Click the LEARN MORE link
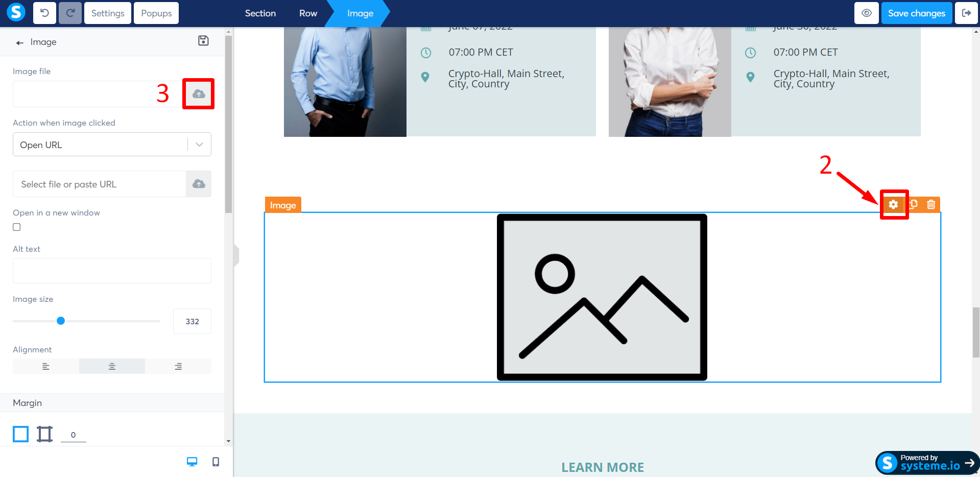 (x=602, y=467)
